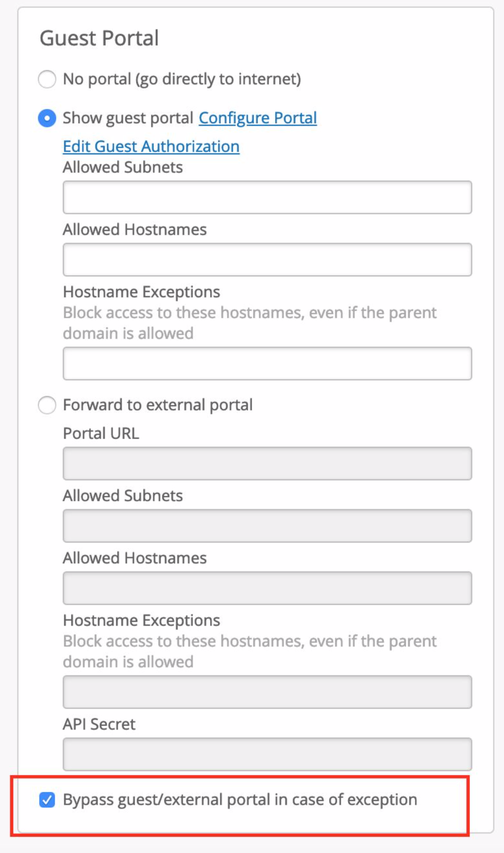Screen dimensions: 504x853
Task: Click the Hostname Exceptions field under external portal
Action: [267, 692]
